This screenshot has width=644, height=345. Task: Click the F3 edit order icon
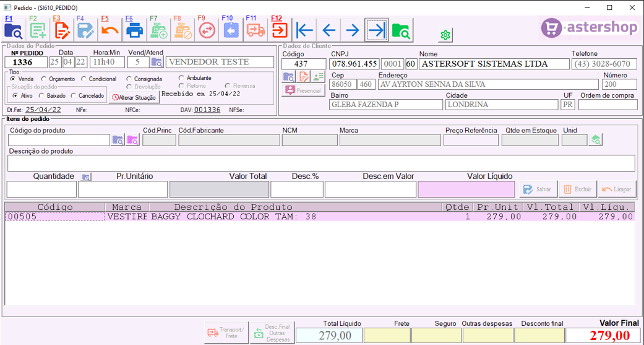click(x=62, y=30)
